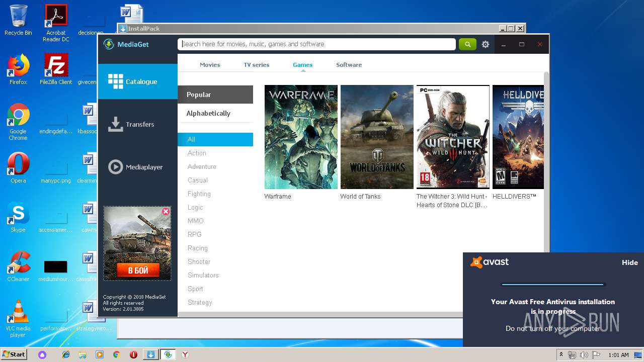The width and height of the screenshot is (644, 362).
Task: Click the tank ad's red button
Action: click(138, 270)
